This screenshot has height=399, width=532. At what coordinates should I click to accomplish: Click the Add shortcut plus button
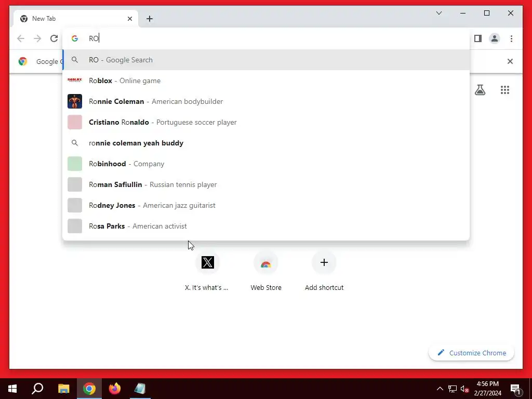(324, 262)
